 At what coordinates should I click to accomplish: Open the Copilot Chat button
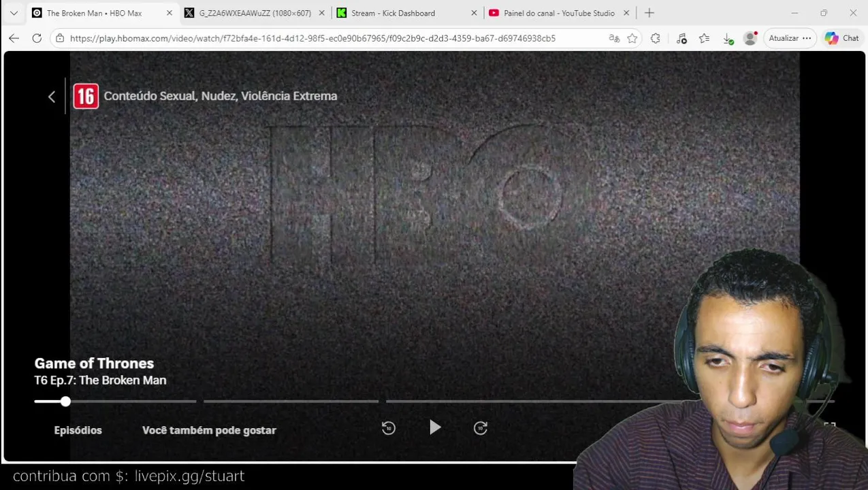(842, 38)
